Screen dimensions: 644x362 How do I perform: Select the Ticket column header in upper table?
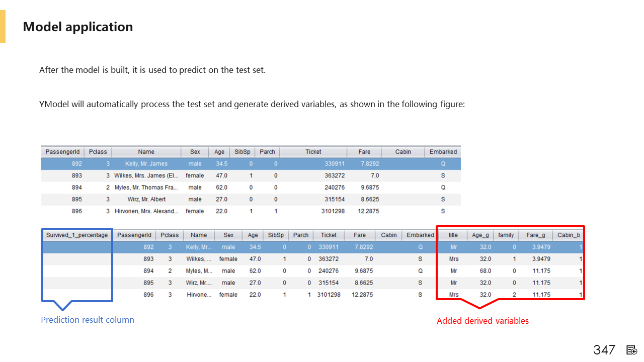tap(313, 151)
